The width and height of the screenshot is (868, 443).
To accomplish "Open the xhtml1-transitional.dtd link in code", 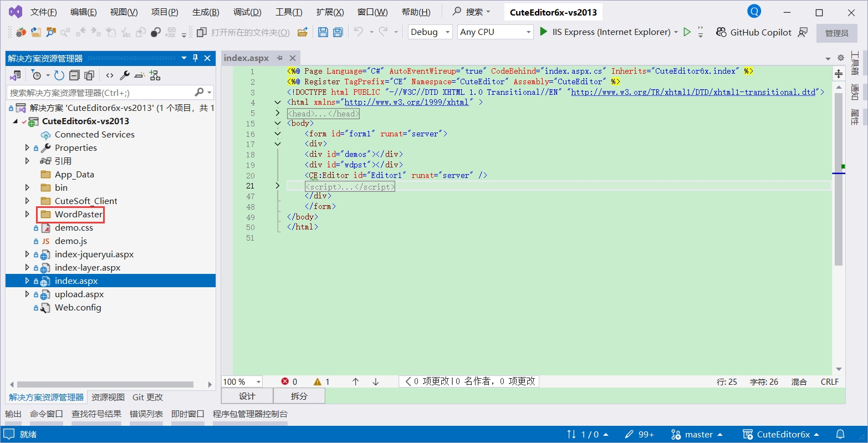I will [x=693, y=92].
